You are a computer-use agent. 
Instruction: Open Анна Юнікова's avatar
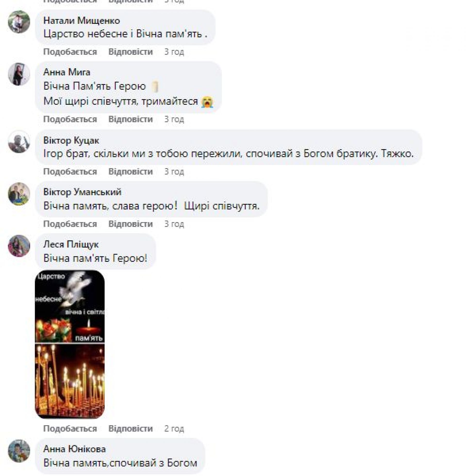(x=19, y=451)
